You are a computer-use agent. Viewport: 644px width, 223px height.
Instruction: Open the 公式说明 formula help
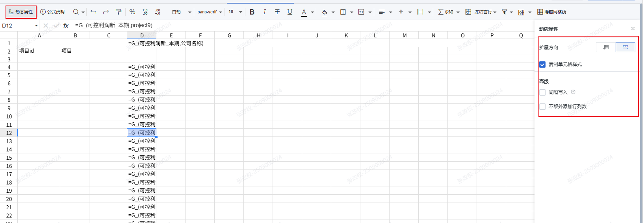(52, 12)
